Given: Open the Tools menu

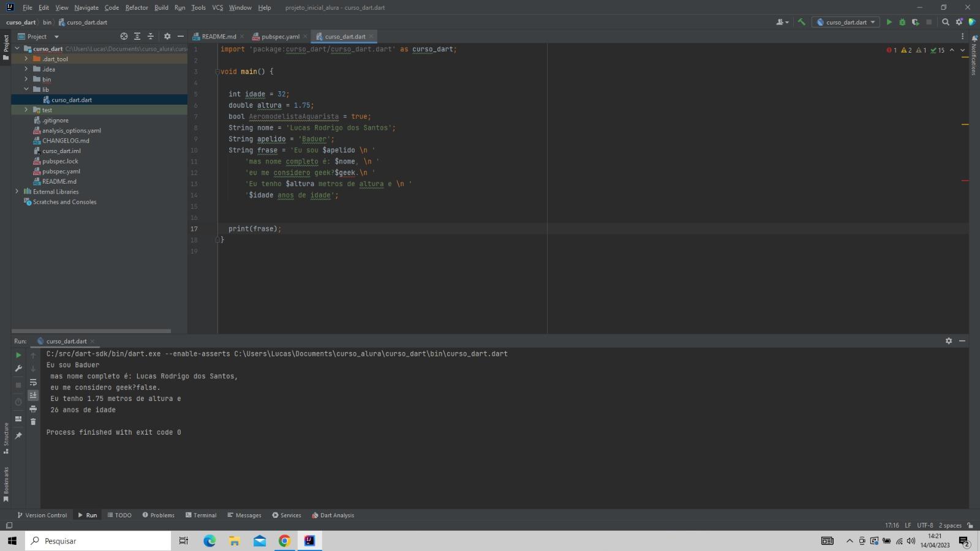Looking at the screenshot, I should tap(198, 7).
